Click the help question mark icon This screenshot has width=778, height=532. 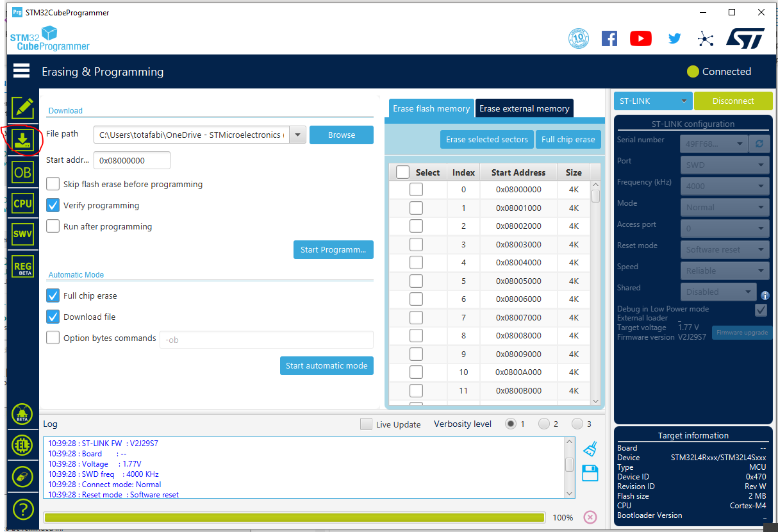22,509
